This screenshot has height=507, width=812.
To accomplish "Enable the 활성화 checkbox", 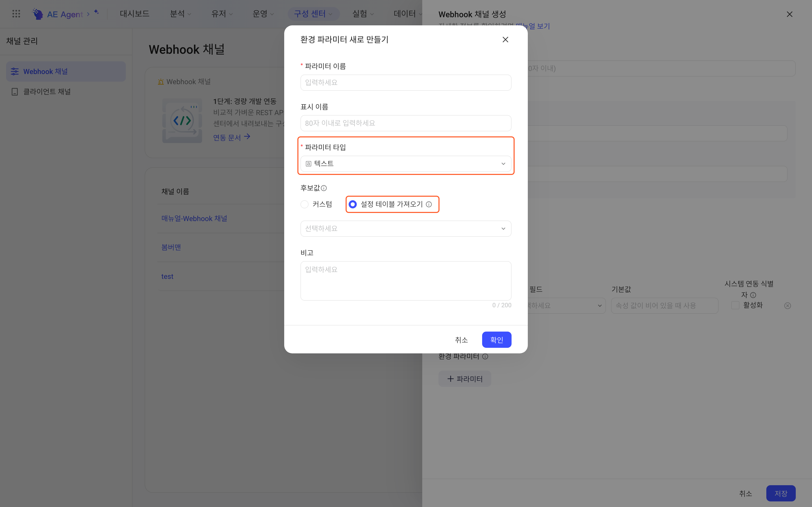I will point(735,305).
